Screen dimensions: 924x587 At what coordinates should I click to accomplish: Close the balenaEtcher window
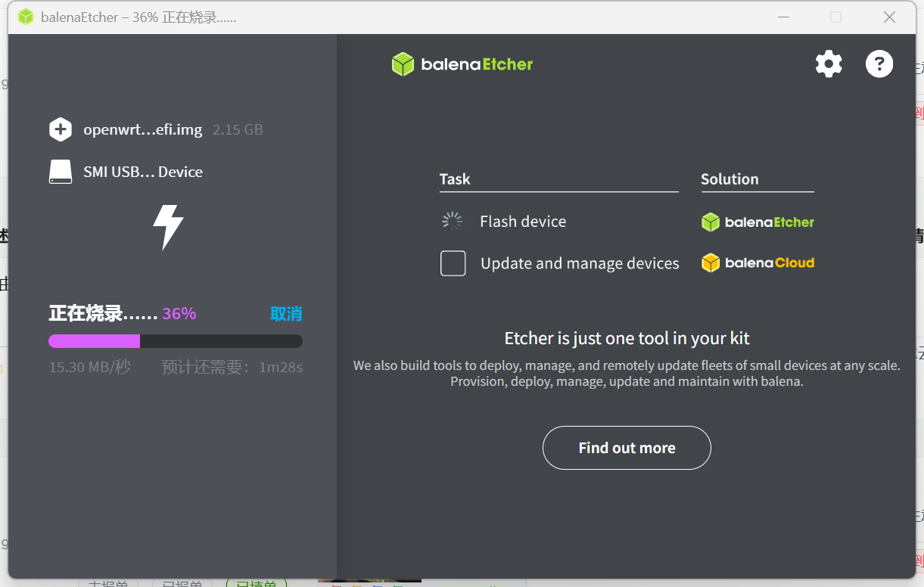point(889,17)
